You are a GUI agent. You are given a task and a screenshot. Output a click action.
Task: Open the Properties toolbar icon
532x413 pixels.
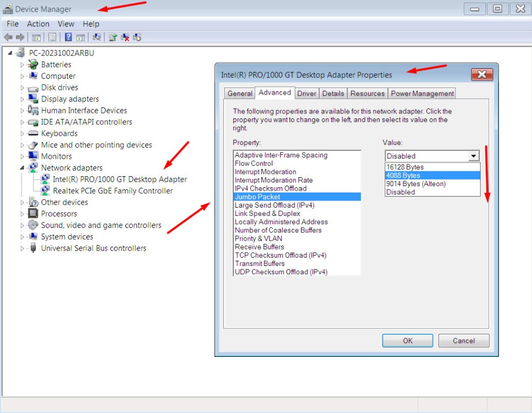click(52, 37)
